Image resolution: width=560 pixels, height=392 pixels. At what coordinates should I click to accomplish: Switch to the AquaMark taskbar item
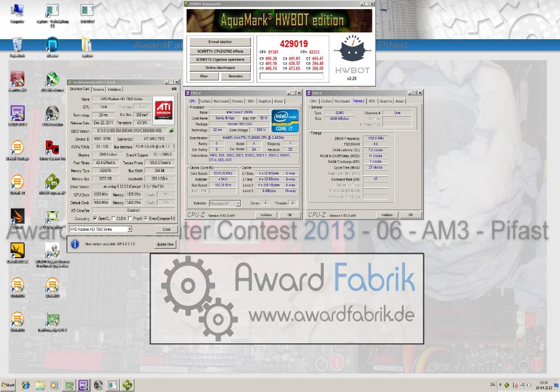(x=127, y=385)
